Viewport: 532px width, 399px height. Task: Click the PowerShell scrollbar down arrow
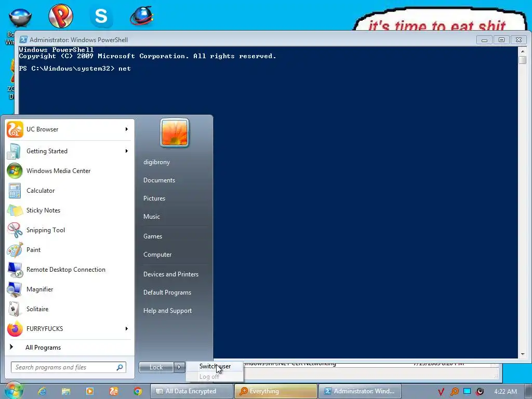click(x=523, y=354)
